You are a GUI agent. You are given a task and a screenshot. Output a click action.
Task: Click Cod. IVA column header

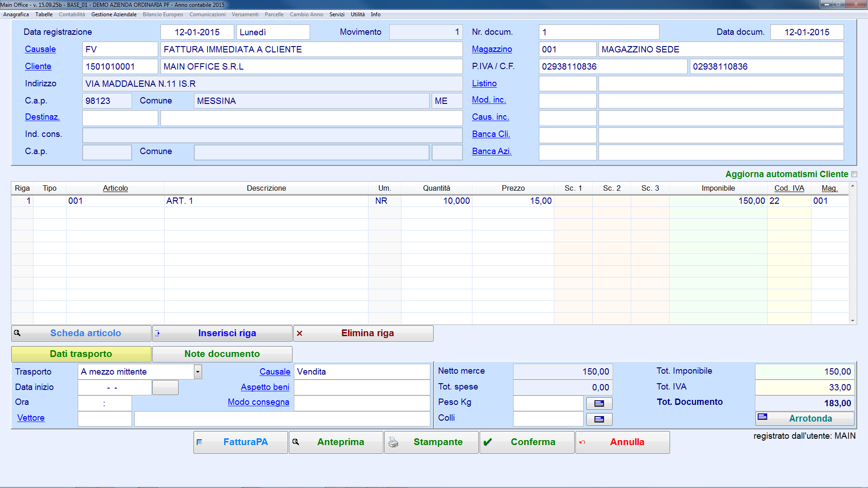click(x=789, y=188)
